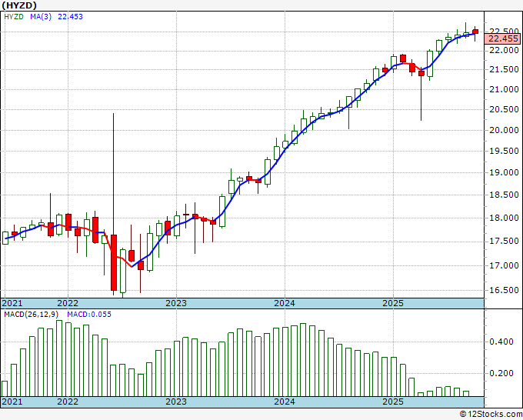Click the highlighted 22.455 current price tag
Image resolution: width=523 pixels, height=420 pixels.
[503, 38]
